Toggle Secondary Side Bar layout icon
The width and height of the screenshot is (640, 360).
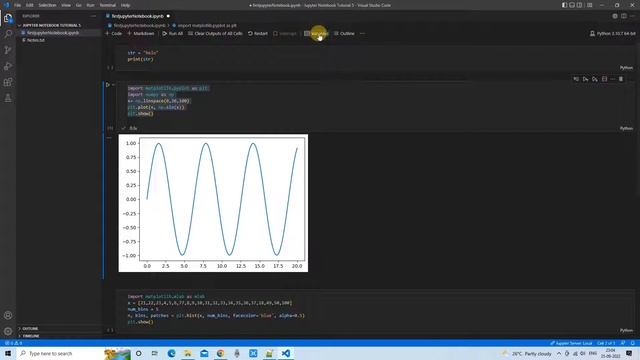coord(579,5)
